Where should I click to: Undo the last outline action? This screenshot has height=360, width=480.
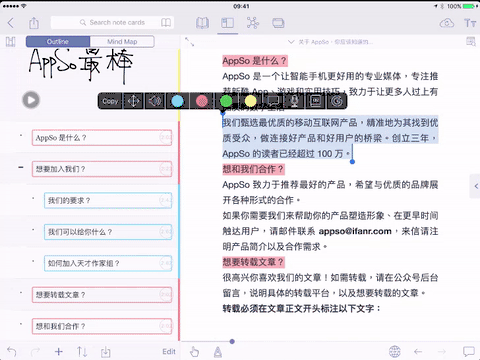12,351
